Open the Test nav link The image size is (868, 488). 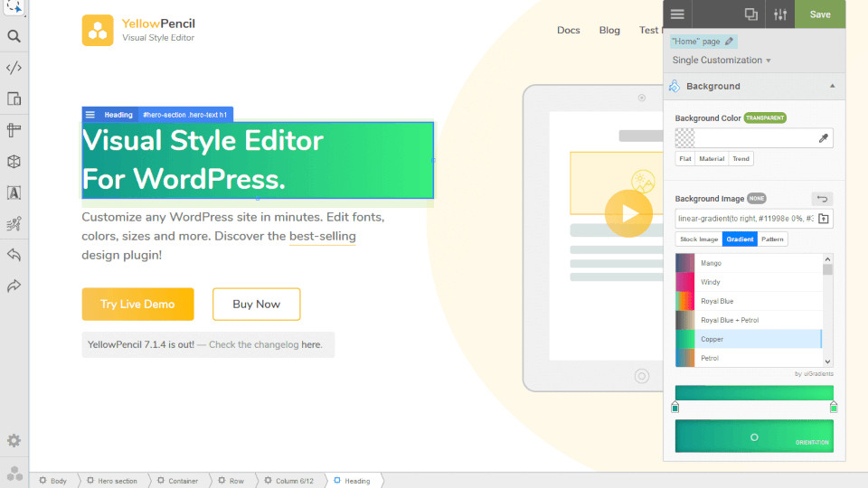click(x=650, y=31)
